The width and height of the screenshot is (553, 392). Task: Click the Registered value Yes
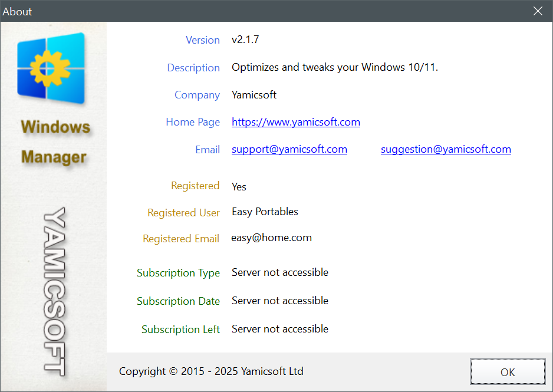(x=239, y=186)
